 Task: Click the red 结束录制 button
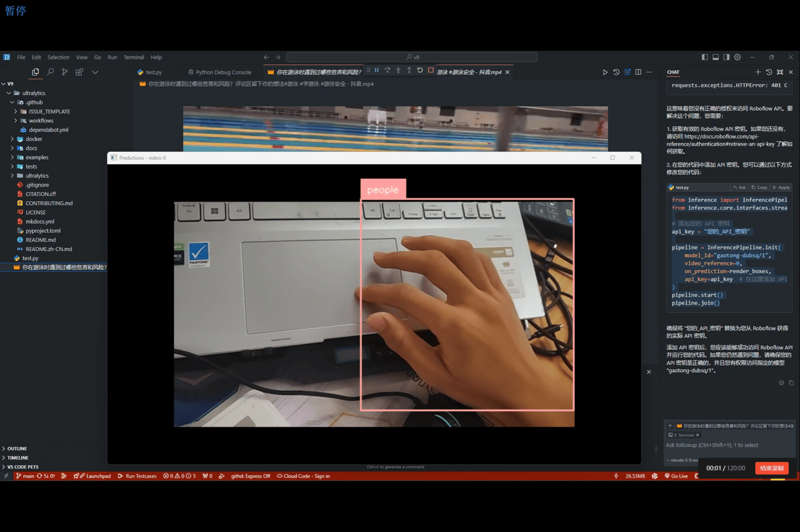coord(771,468)
